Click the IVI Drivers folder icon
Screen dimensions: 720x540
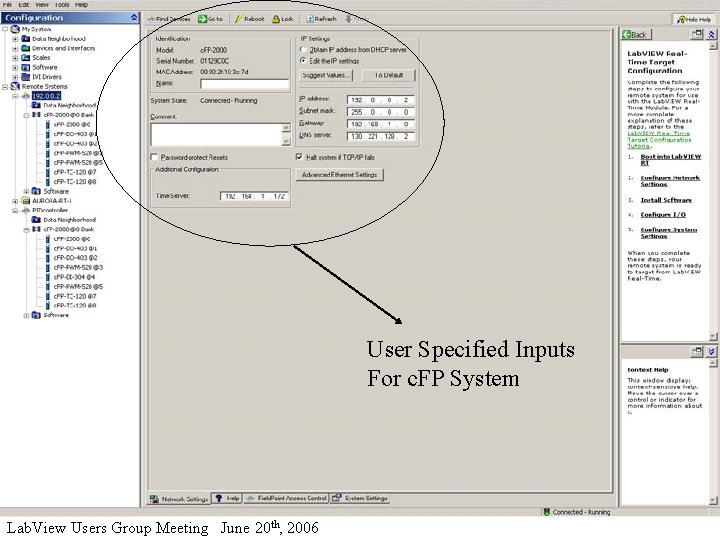pyautogui.click(x=26, y=77)
